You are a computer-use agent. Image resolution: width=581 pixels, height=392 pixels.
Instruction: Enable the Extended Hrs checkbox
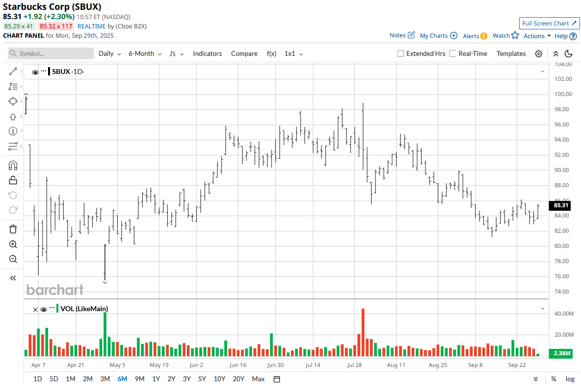[401, 54]
